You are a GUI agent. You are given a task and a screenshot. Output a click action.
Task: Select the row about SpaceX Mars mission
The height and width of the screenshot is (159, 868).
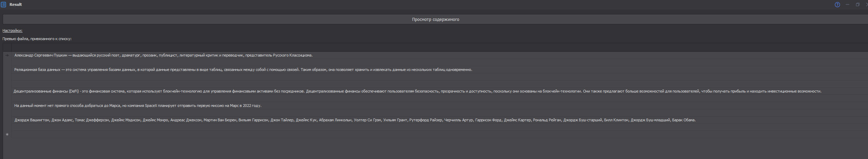[x=138, y=106]
